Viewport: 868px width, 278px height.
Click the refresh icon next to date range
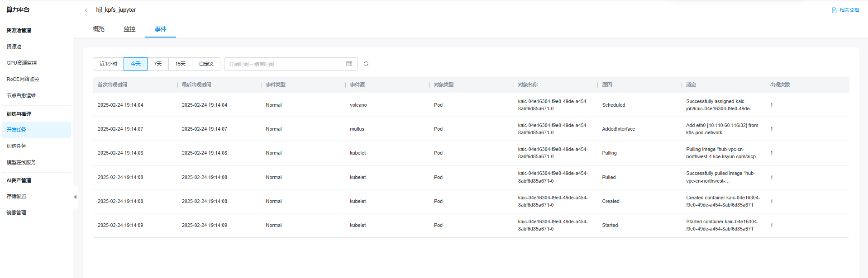pyautogui.click(x=366, y=64)
